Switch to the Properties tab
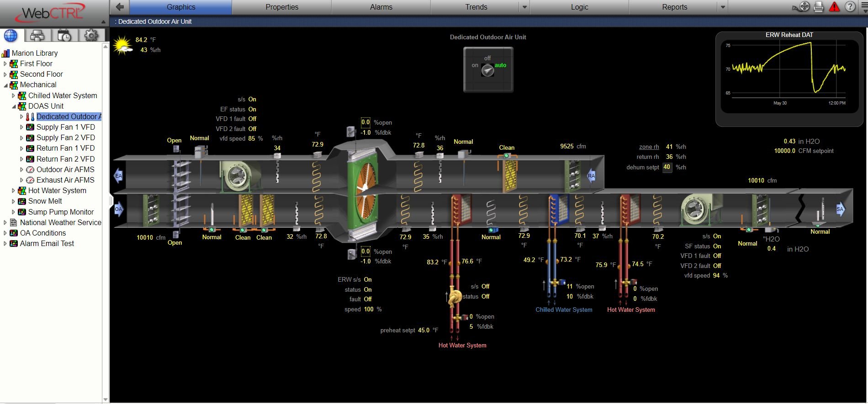 282,7
